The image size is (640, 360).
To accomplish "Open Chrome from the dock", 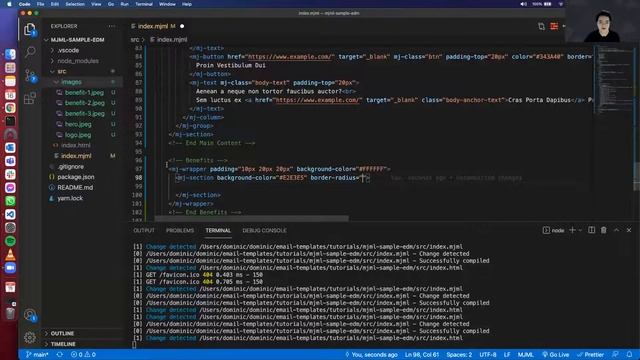I will point(10,108).
